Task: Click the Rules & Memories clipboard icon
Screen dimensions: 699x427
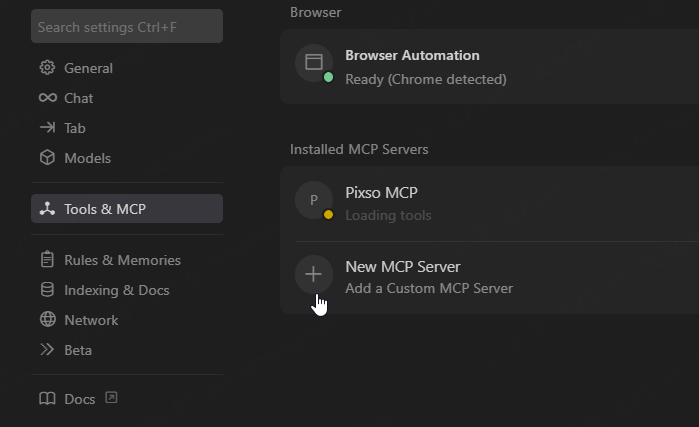Action: 47,260
